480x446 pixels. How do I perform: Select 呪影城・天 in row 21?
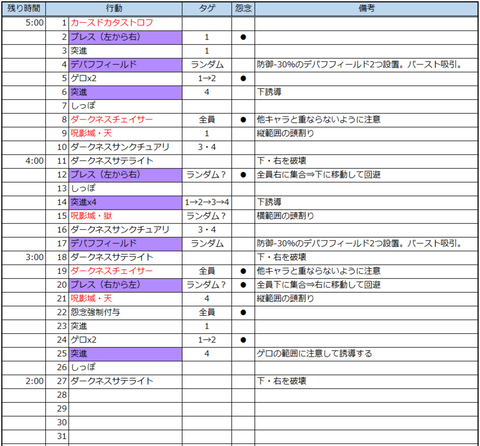[125, 299]
